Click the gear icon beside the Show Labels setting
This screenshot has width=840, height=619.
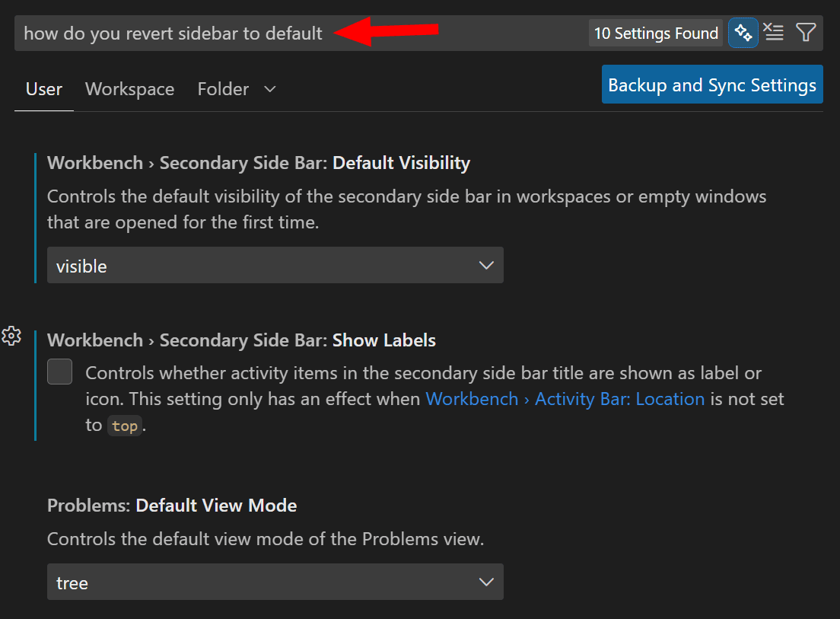click(x=11, y=335)
